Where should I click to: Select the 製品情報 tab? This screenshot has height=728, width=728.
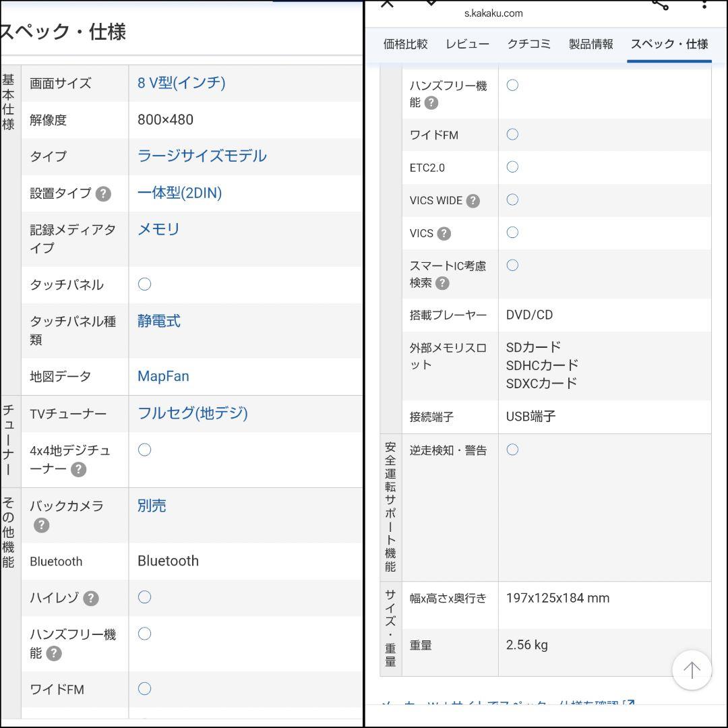(x=590, y=44)
